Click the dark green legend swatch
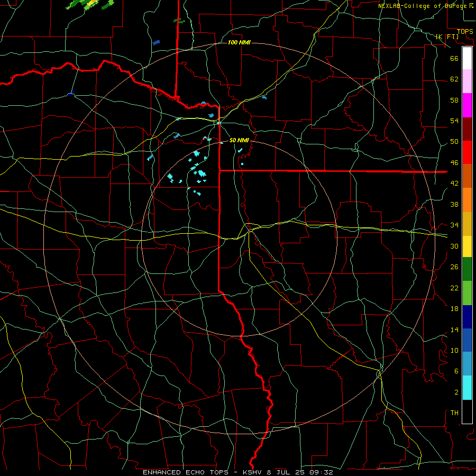 click(x=467, y=269)
